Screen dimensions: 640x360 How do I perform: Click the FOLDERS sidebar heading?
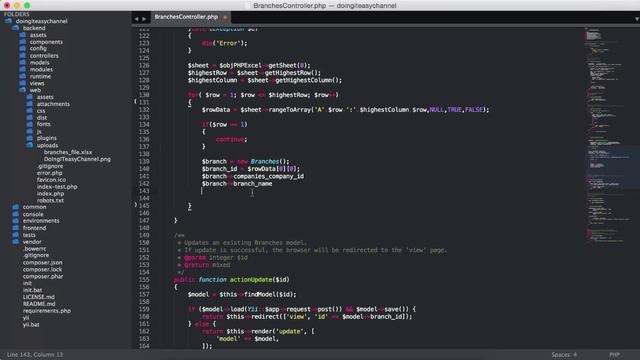pos(16,14)
